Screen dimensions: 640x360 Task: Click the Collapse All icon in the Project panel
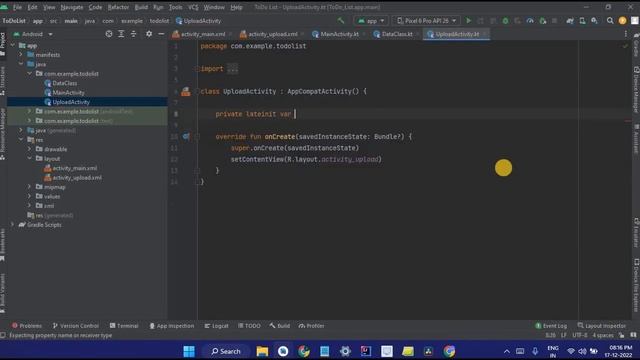133,34
